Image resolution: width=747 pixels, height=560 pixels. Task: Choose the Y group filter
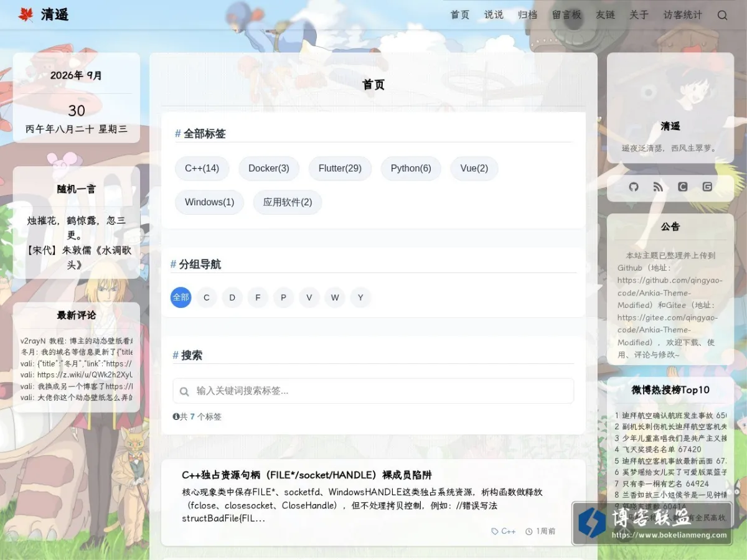point(360,297)
